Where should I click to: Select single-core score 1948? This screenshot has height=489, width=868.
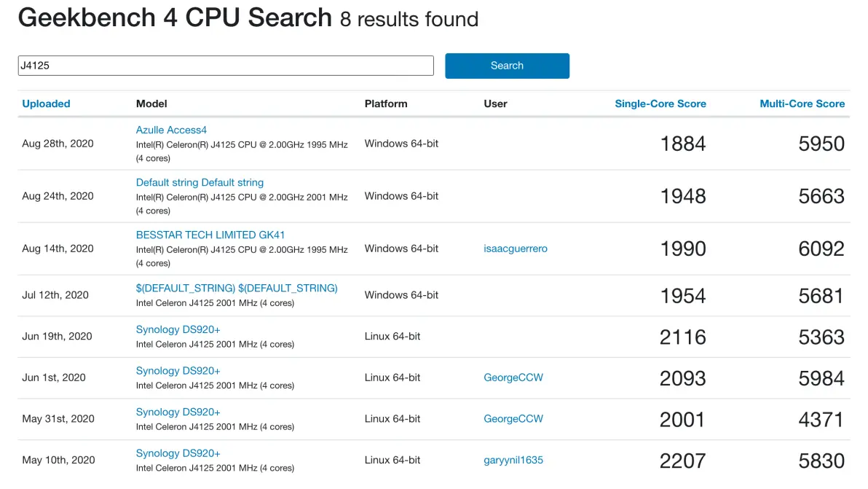pos(683,197)
